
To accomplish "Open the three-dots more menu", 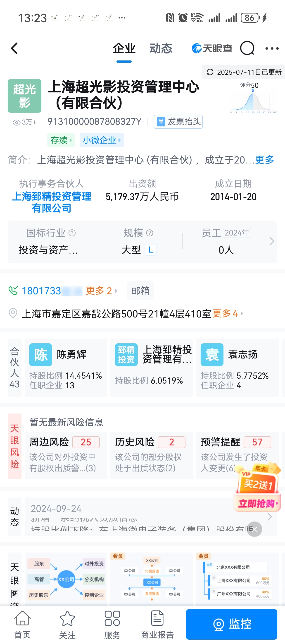I will point(272,48).
